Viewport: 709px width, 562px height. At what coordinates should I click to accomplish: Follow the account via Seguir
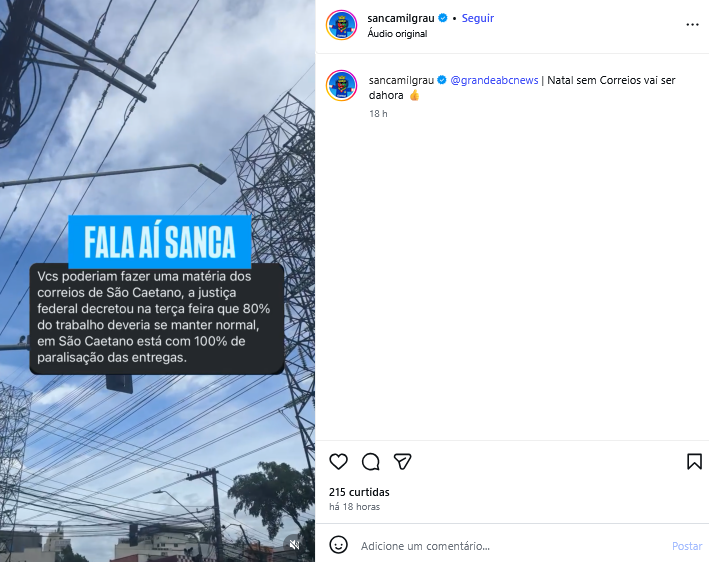tap(477, 18)
